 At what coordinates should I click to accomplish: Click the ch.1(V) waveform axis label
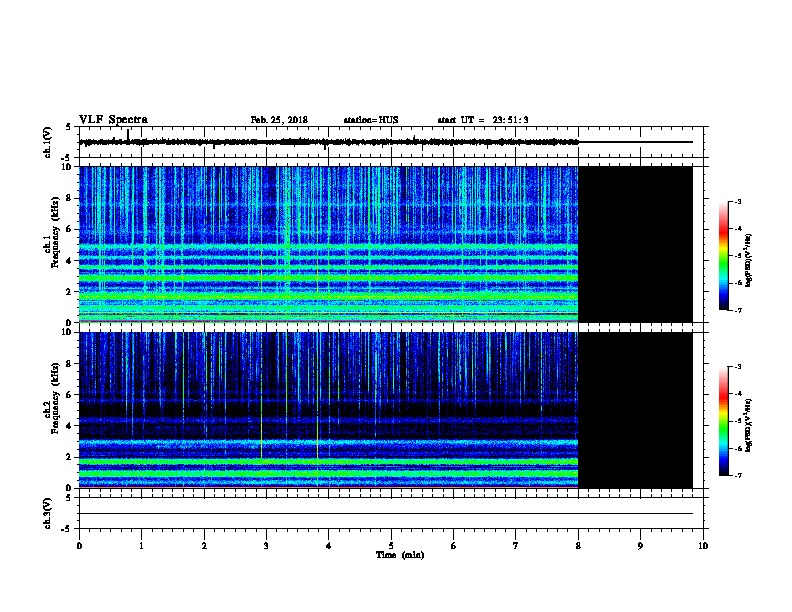click(x=48, y=142)
